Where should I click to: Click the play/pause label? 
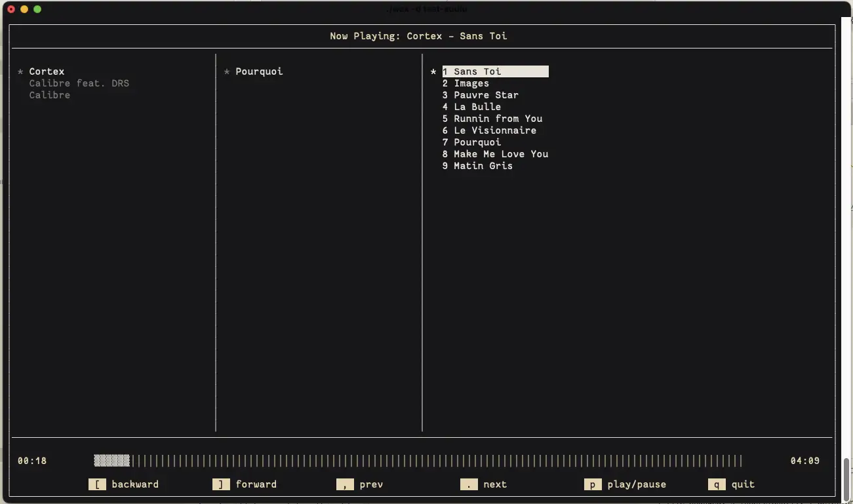coord(637,484)
